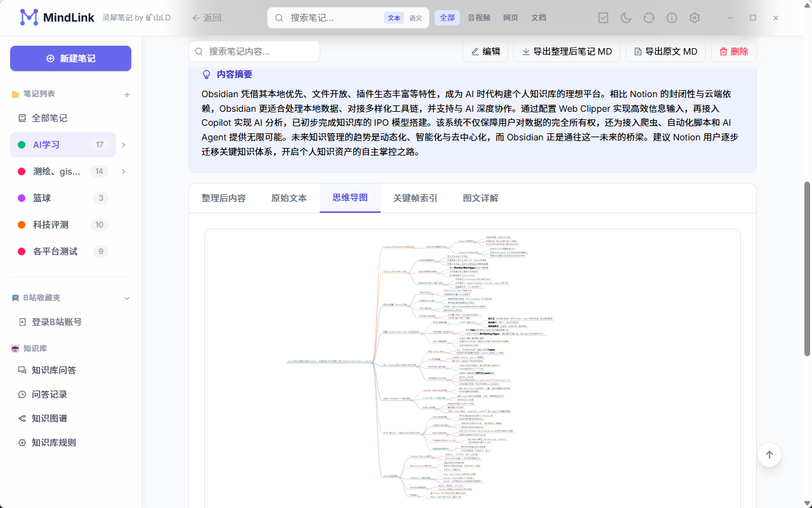Collapse the B站收藏夹 section
The width and height of the screenshot is (812, 508).
pyautogui.click(x=126, y=298)
